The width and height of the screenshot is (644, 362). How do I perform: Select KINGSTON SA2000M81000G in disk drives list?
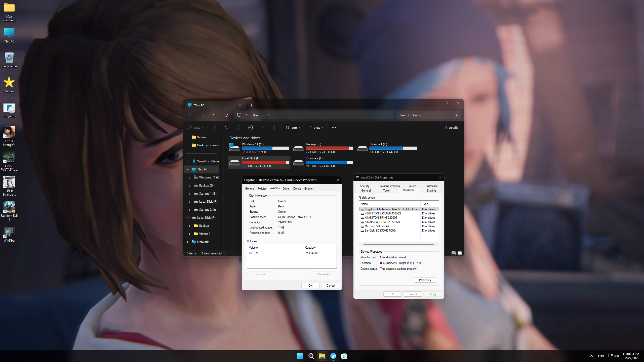(399, 213)
